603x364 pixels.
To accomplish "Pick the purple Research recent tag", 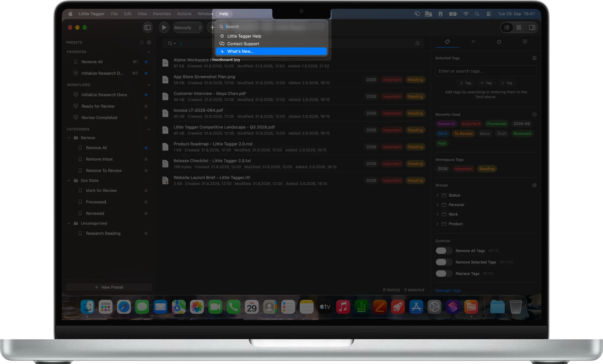I will tap(446, 124).
